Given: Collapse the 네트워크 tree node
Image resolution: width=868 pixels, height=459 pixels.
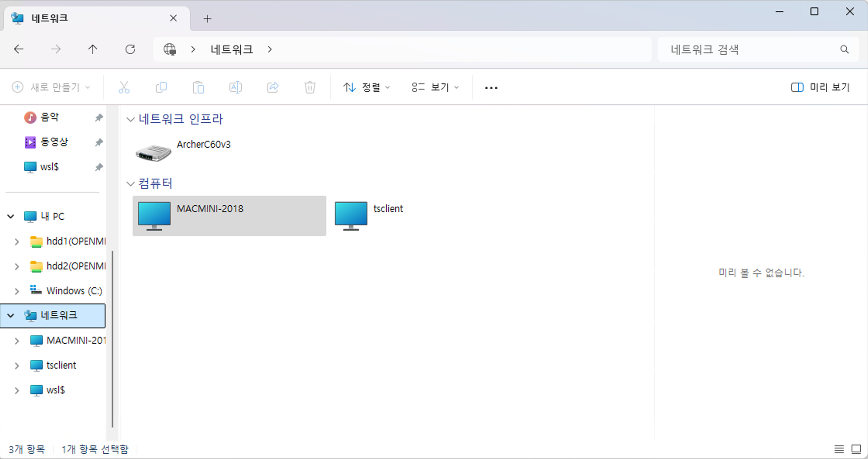Looking at the screenshot, I should coord(11,316).
